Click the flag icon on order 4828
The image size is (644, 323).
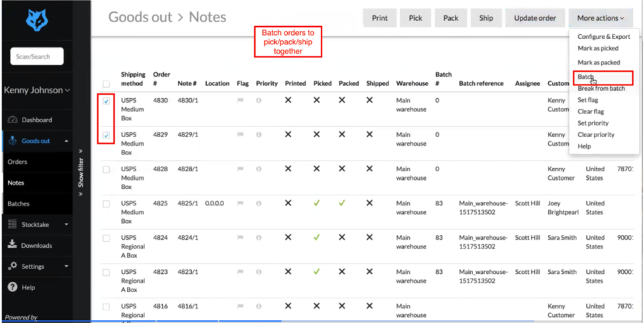(240, 169)
